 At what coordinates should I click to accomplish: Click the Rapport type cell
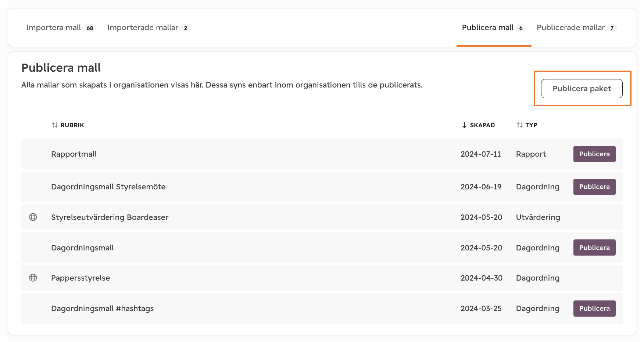click(531, 154)
